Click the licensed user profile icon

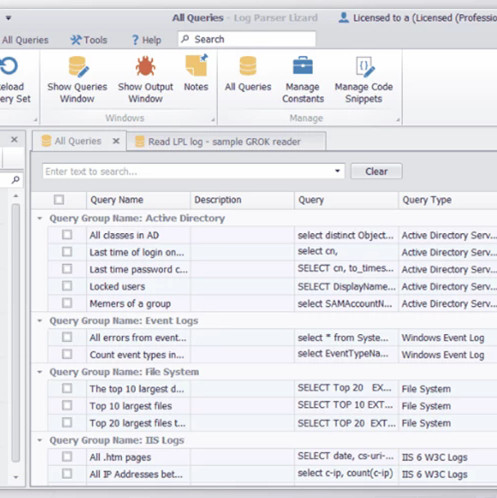point(343,18)
